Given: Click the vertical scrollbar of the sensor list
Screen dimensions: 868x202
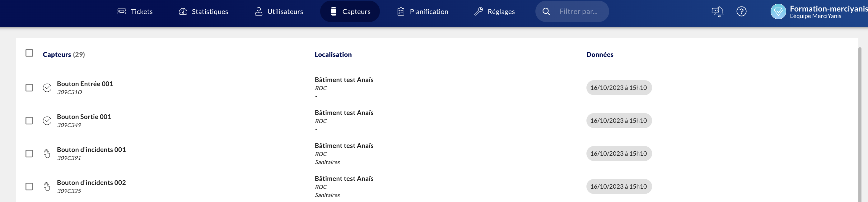Looking at the screenshot, I should pyautogui.click(x=860, y=125).
